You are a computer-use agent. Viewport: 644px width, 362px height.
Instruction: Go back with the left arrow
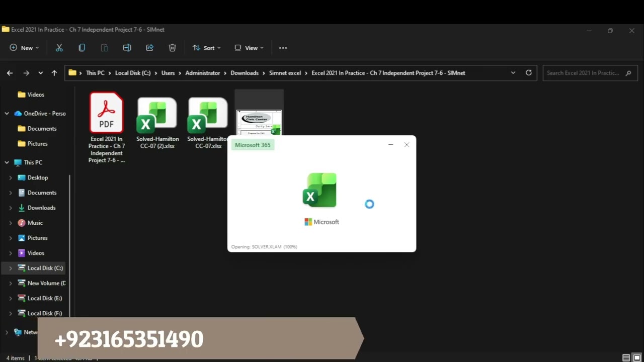(10, 73)
